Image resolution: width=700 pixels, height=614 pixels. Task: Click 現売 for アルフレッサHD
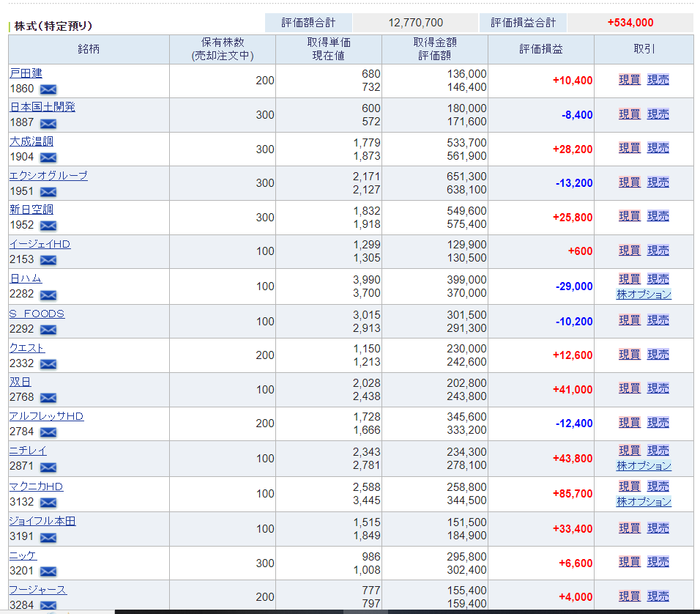(658, 423)
